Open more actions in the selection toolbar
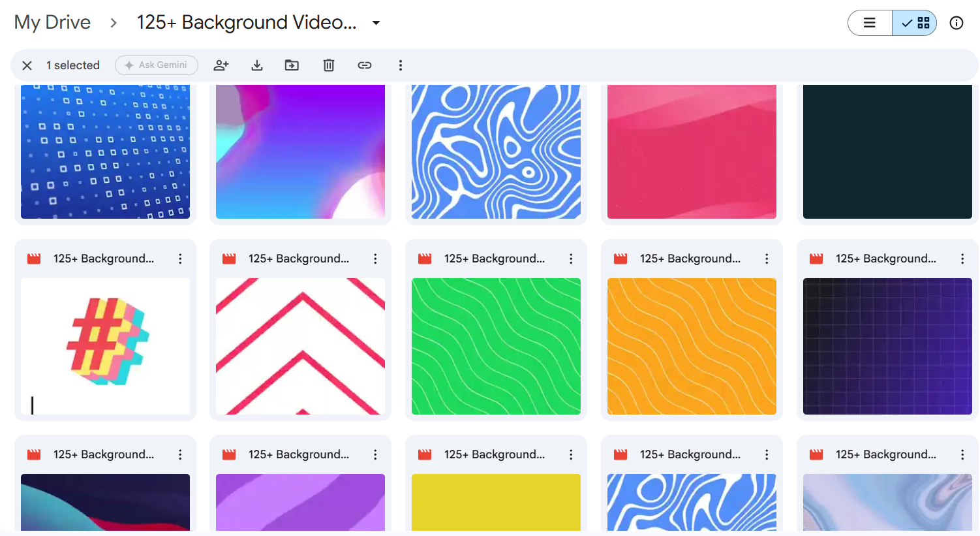 pyautogui.click(x=401, y=65)
